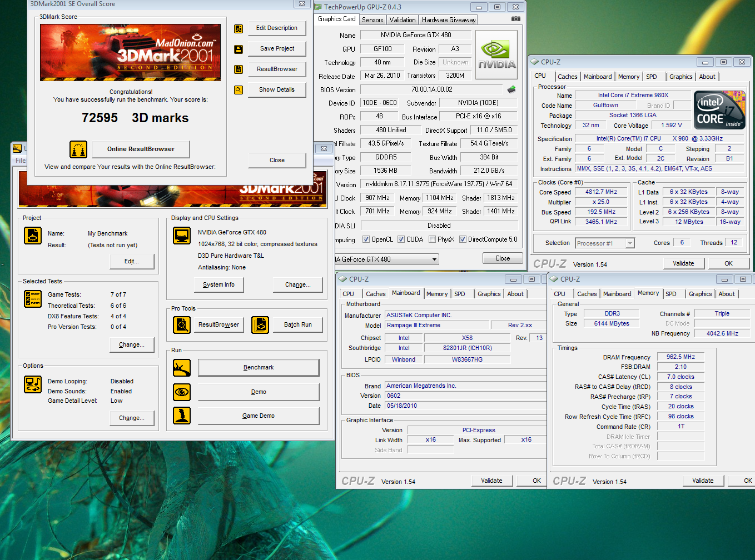Click Change... under Selected Tests
Viewport: 755px width, 560px height.
pyautogui.click(x=132, y=344)
